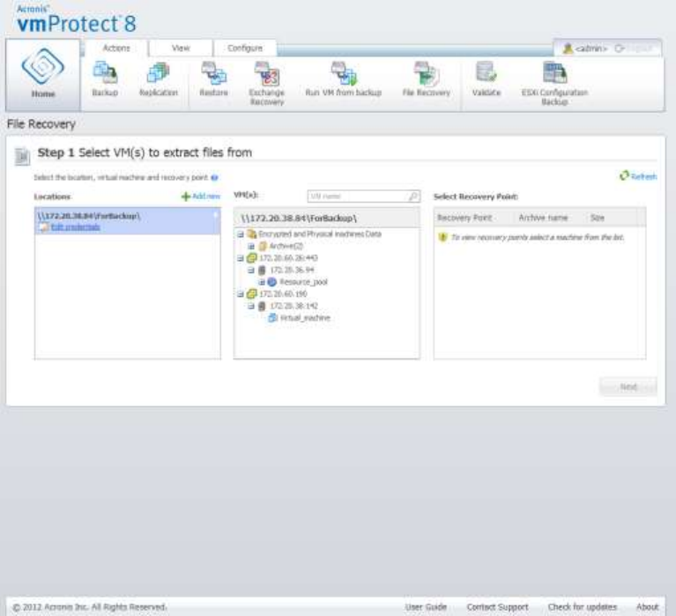
Task: Click Edit credentials link
Action: pyautogui.click(x=76, y=227)
